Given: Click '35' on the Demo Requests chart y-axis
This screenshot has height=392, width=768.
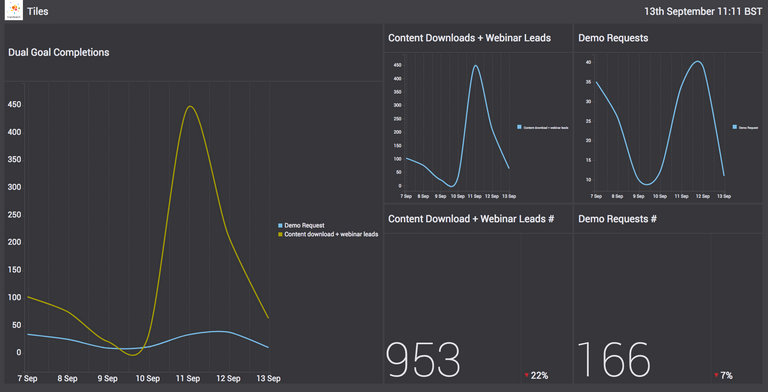Looking at the screenshot, I should [588, 82].
